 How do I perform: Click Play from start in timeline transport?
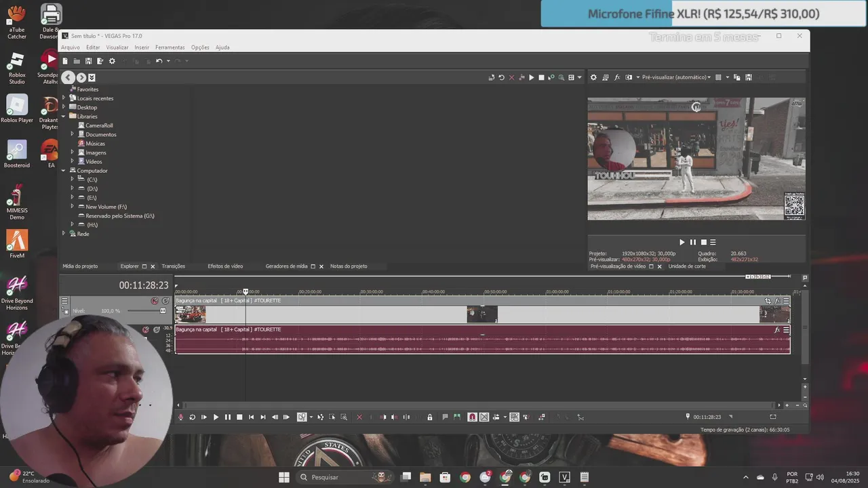coord(203,418)
